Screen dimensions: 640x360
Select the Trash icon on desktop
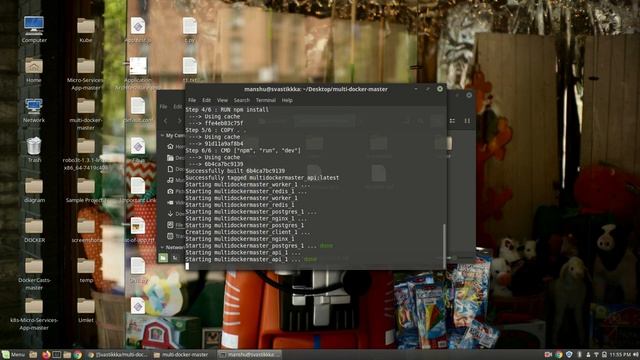(x=34, y=149)
